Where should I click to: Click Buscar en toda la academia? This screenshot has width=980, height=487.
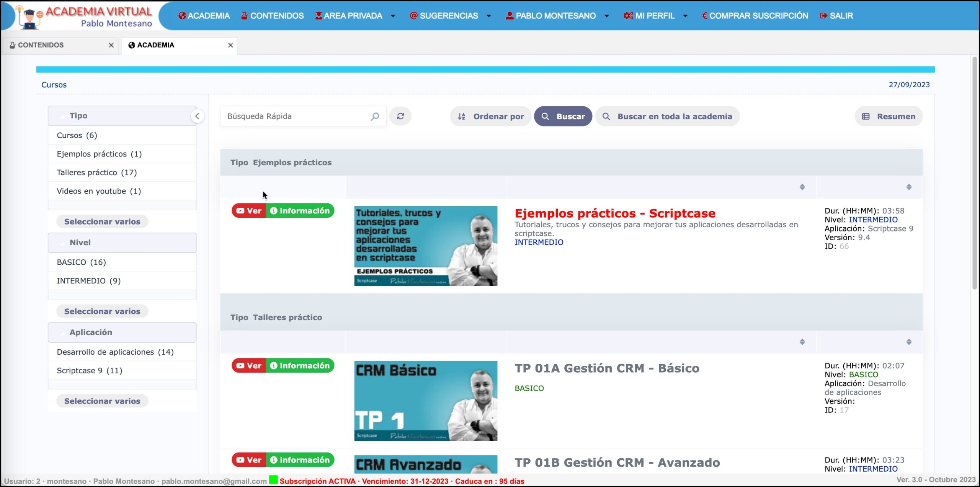pyautogui.click(x=667, y=116)
